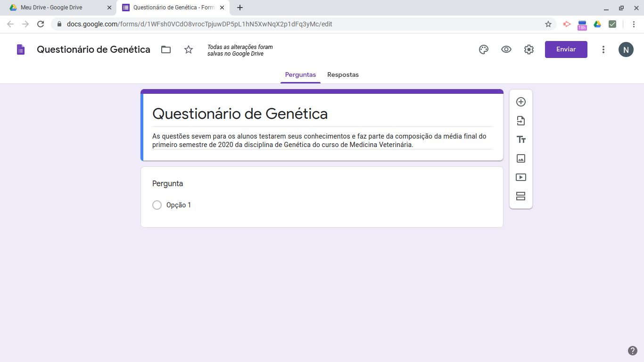
Task: Add a new section to the form
Action: coord(521,196)
